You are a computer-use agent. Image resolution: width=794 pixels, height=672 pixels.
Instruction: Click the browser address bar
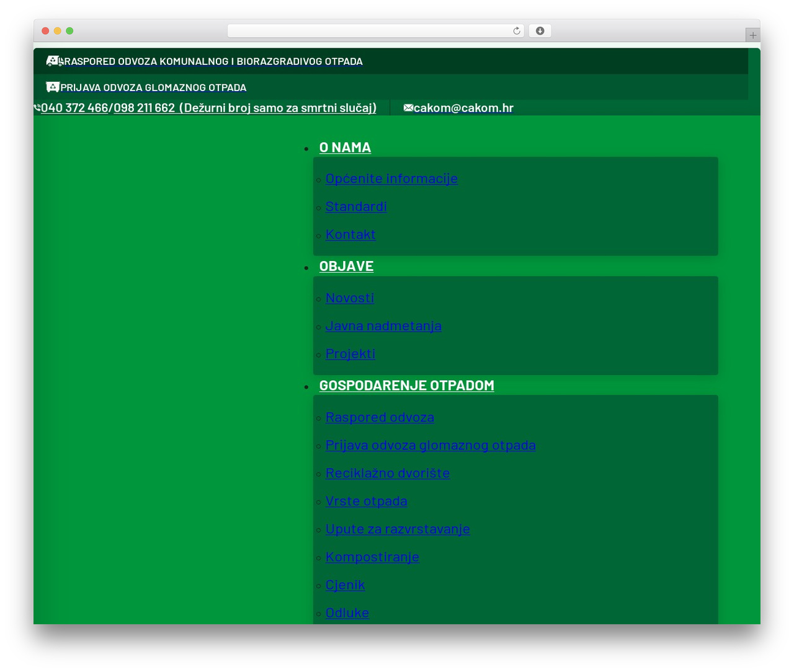[375, 31]
